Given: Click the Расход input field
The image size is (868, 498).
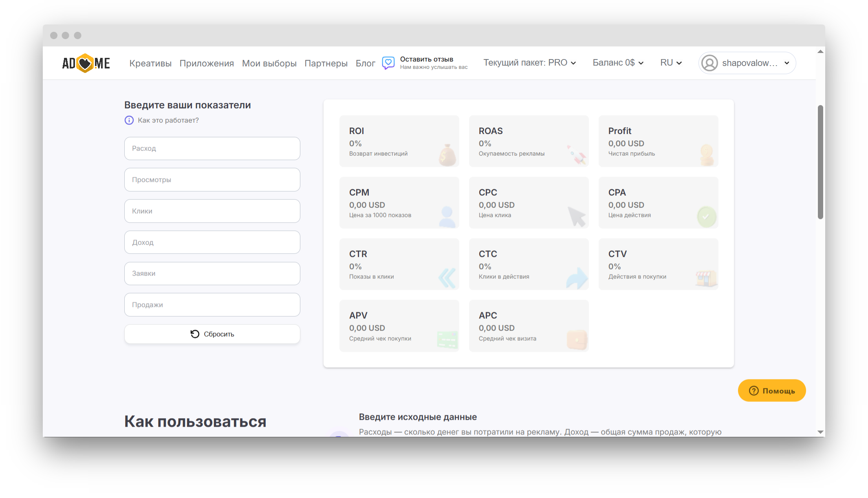Looking at the screenshot, I should tap(212, 148).
